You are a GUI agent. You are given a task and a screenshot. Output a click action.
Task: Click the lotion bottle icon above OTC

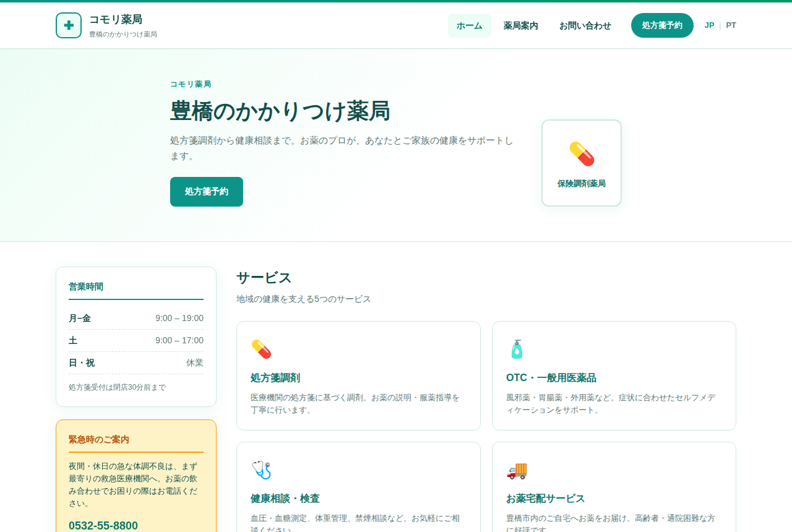517,349
